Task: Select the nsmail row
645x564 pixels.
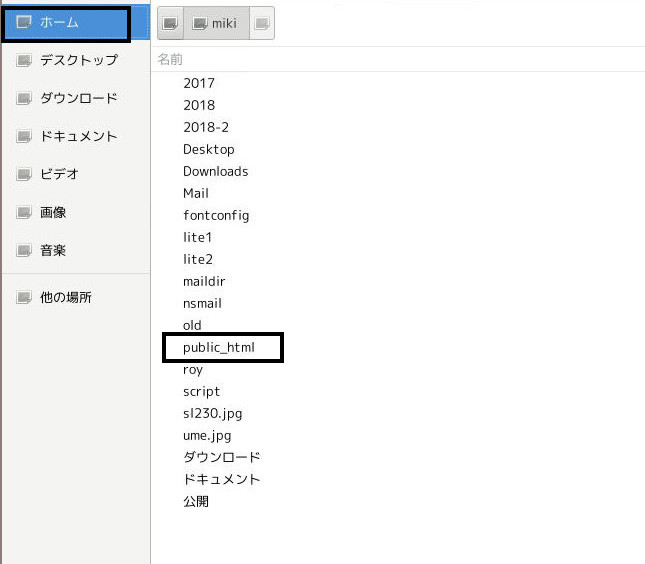Action: tap(397, 303)
